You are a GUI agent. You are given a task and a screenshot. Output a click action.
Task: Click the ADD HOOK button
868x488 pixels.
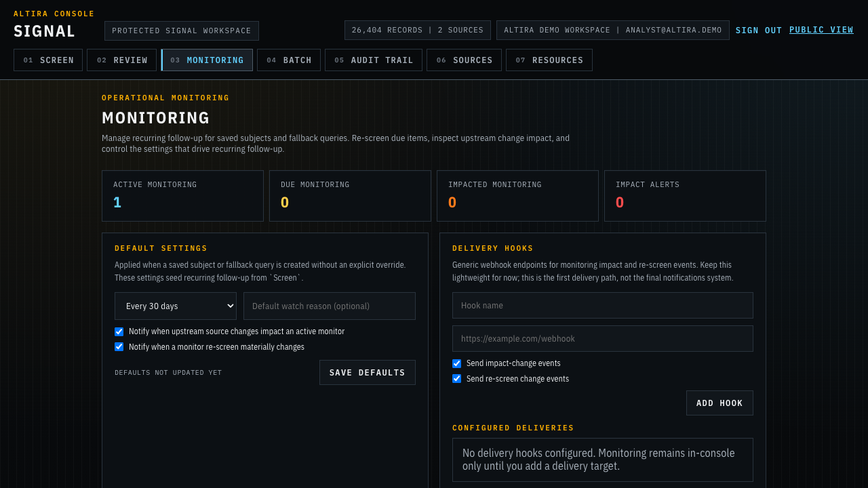pyautogui.click(x=719, y=403)
